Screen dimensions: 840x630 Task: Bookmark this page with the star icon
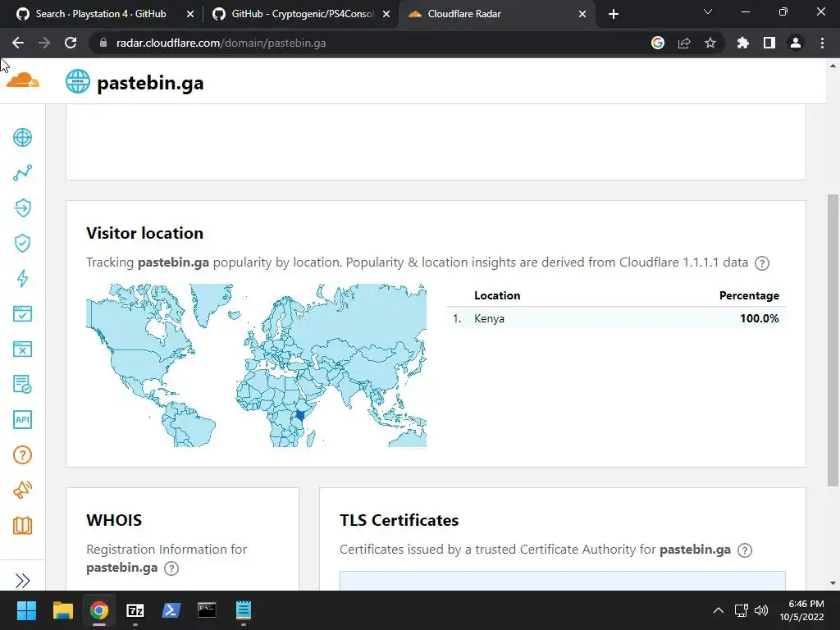tap(710, 43)
